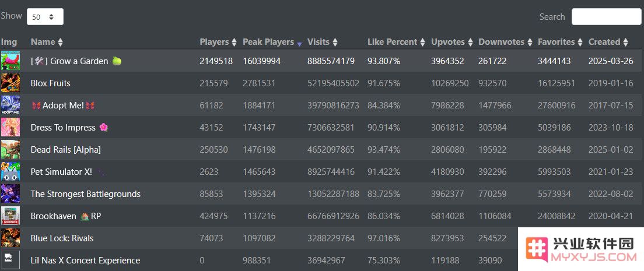644x271 pixels.
Task: Select visits value 8885574179
Action: (331, 61)
